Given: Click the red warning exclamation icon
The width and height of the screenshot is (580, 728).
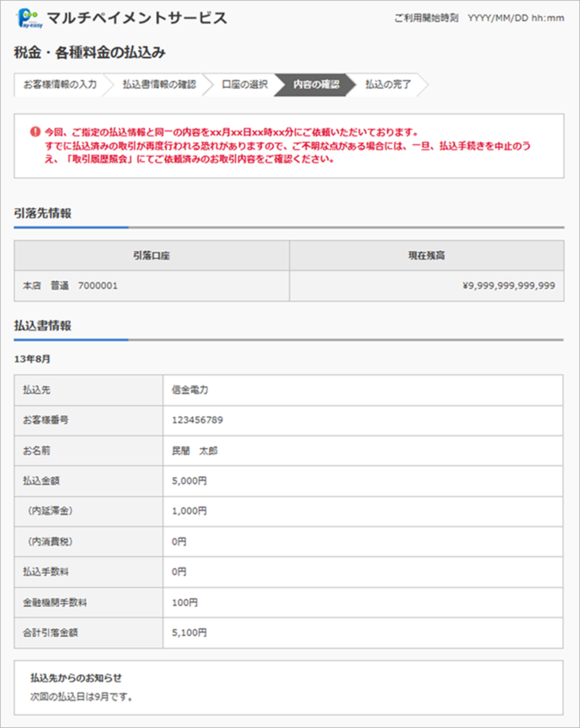Looking at the screenshot, I should [x=35, y=132].
